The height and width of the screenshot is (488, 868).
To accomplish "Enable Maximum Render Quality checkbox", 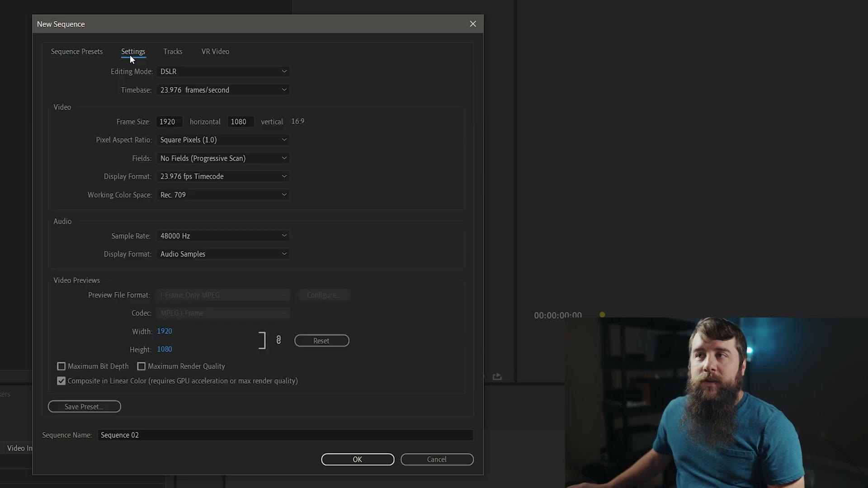I will coord(141,366).
